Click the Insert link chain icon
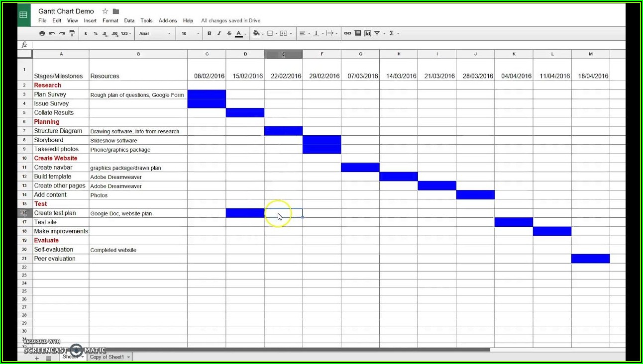Screen dimensions: 643x364 tap(347, 33)
